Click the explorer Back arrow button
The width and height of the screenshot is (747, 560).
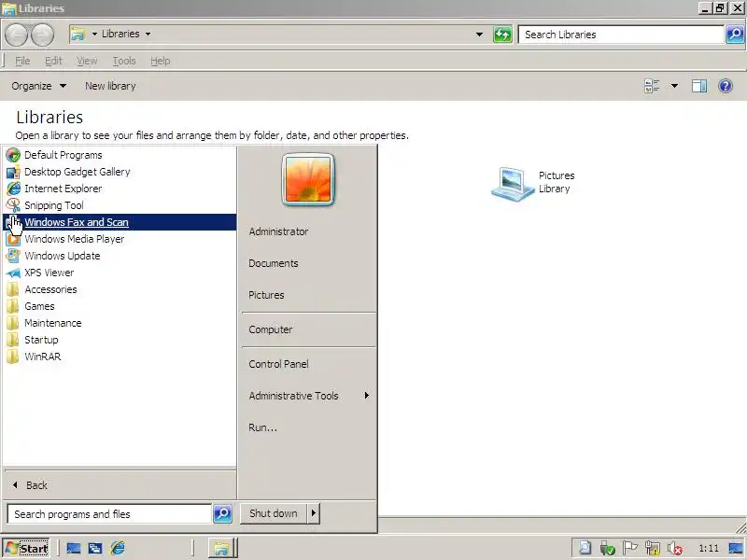(x=17, y=35)
